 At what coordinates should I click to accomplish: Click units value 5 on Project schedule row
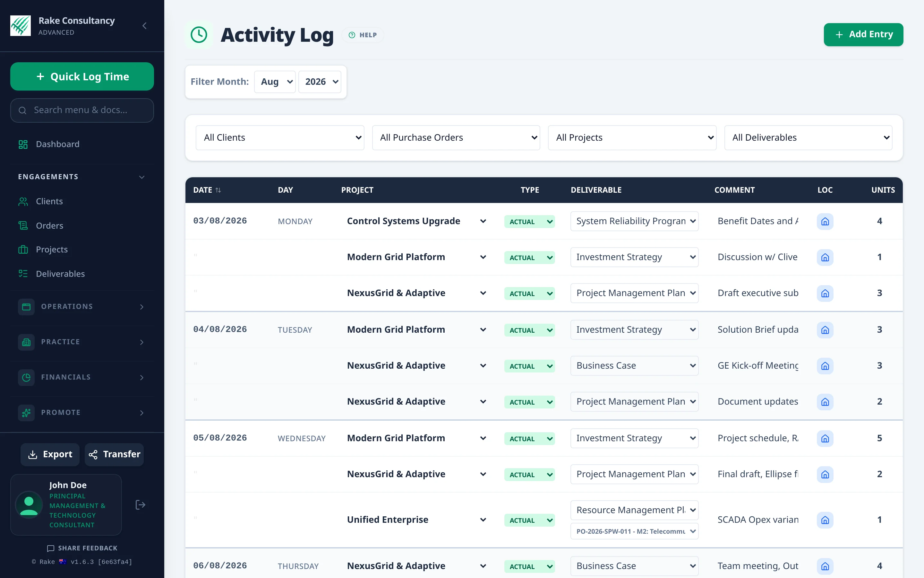879,438
